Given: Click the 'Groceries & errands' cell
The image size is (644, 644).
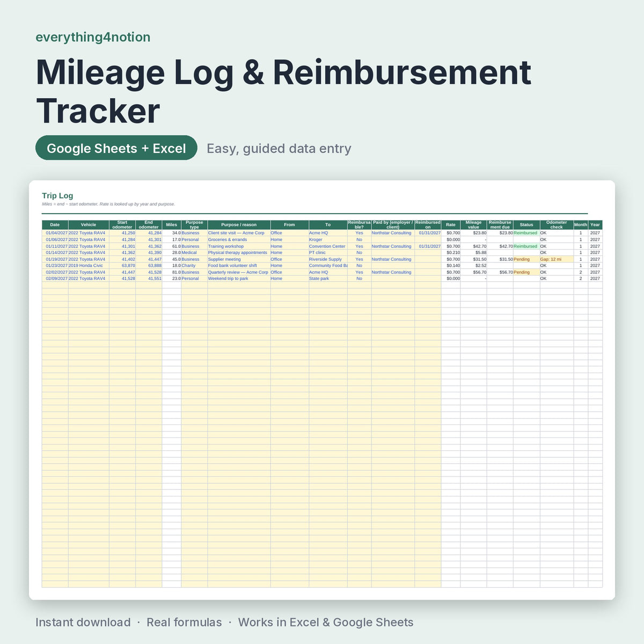Looking at the screenshot, I should pos(239,239).
